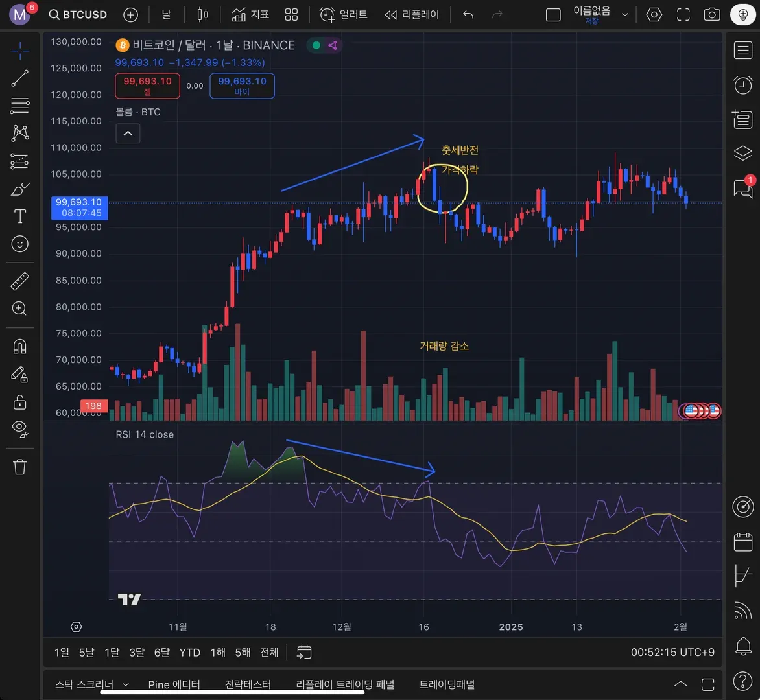Start bar replay mode
The image size is (760, 700).
tap(412, 14)
